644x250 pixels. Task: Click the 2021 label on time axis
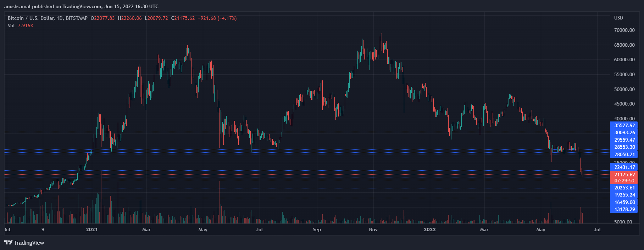click(x=92, y=229)
